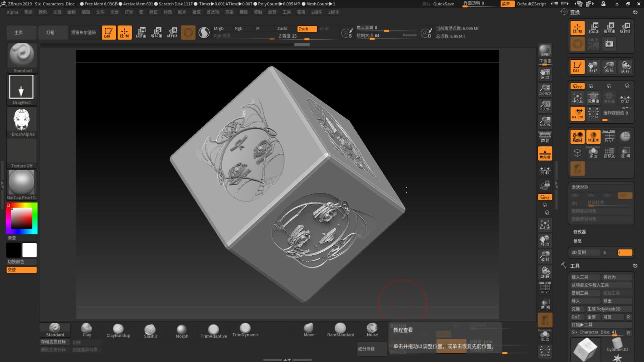Click the AC50% zoom icon

coord(545,121)
